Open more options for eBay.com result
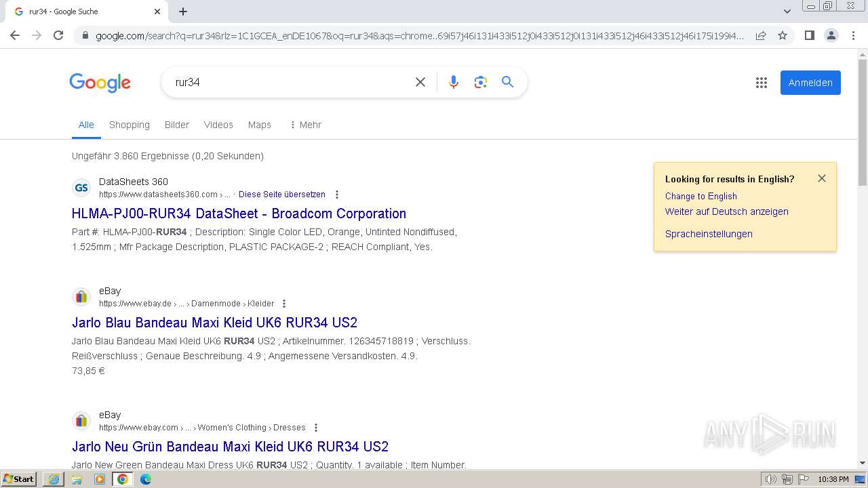The width and height of the screenshot is (868, 488). pos(316,428)
